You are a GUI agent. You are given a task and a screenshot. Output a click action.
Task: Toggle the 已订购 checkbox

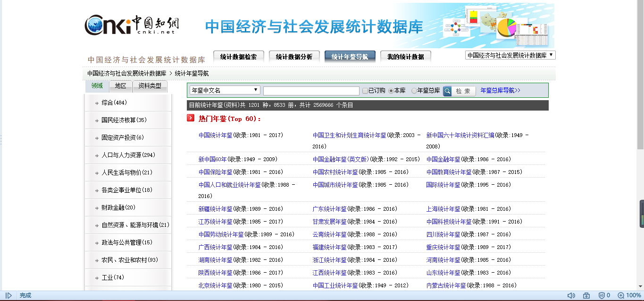point(365,91)
